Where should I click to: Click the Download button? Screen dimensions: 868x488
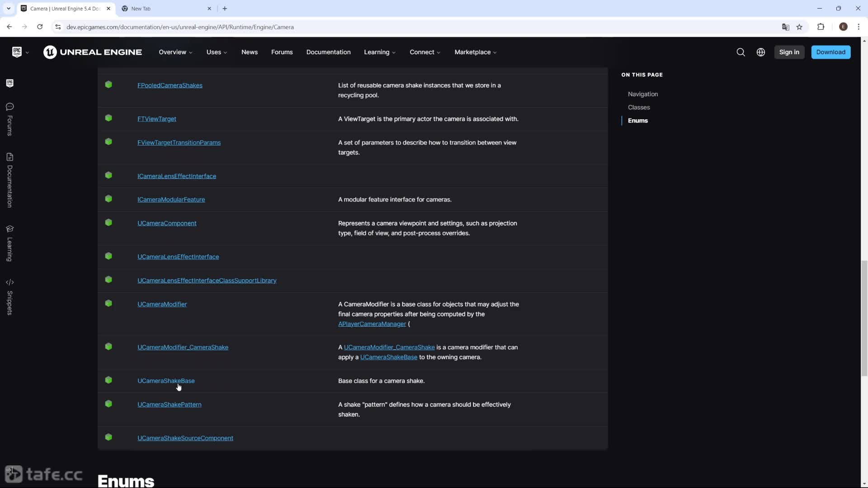(x=831, y=52)
